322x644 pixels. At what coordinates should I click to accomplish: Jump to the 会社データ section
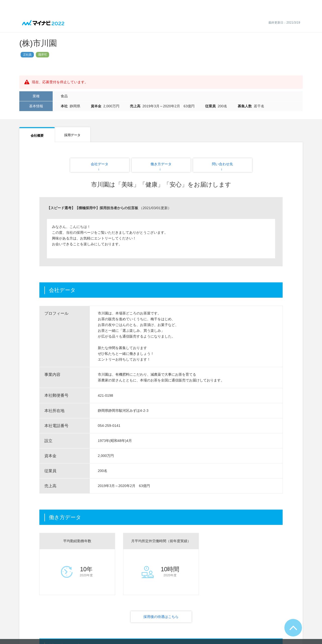(100, 165)
